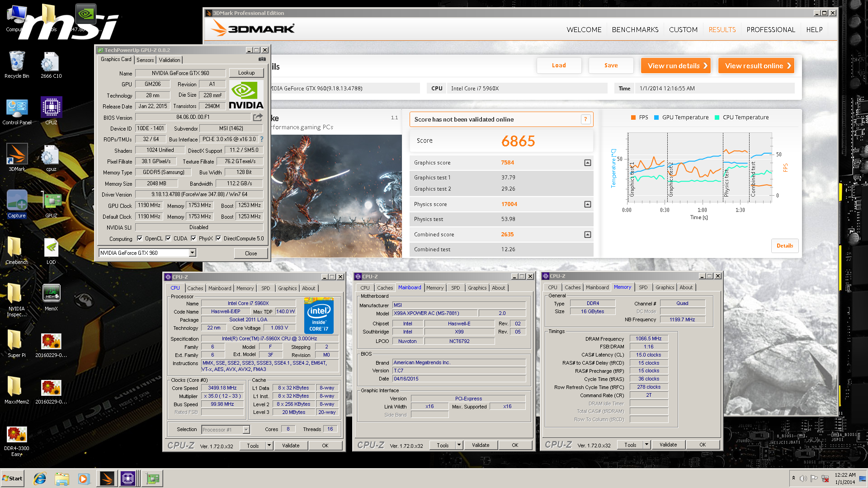Click score validation help question mark
The height and width of the screenshot is (488, 868).
(x=585, y=119)
